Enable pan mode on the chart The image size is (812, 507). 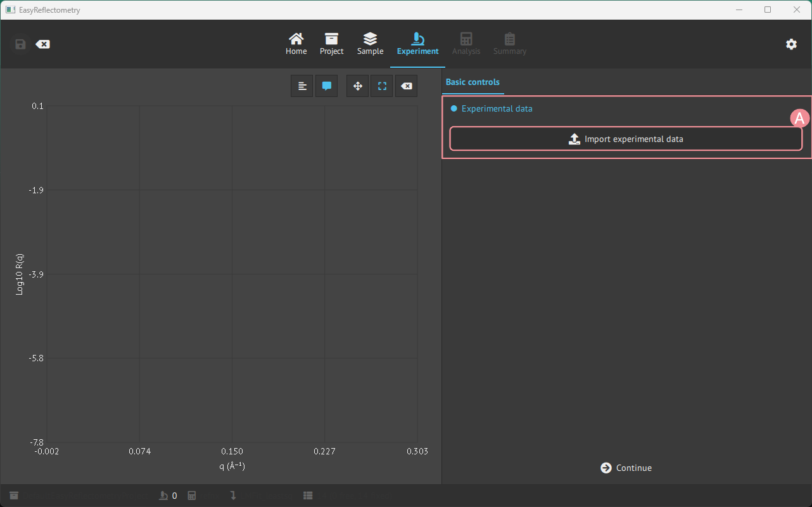(x=358, y=86)
